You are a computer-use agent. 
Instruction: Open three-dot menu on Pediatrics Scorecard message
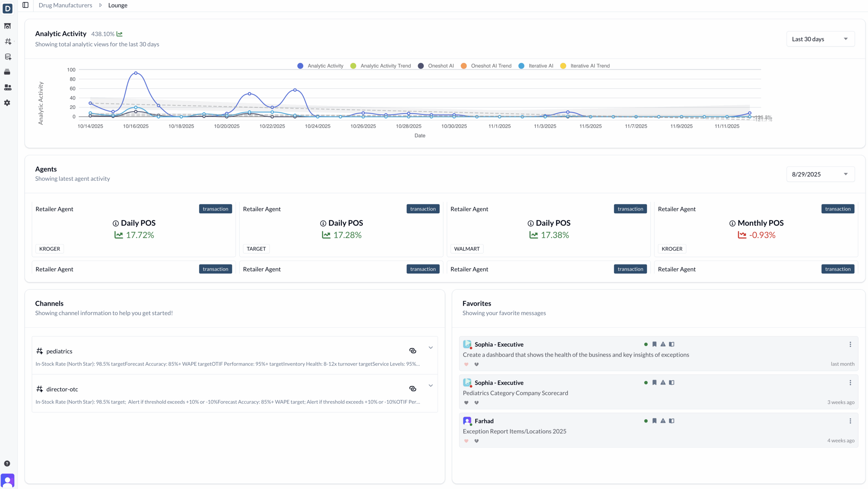point(850,383)
